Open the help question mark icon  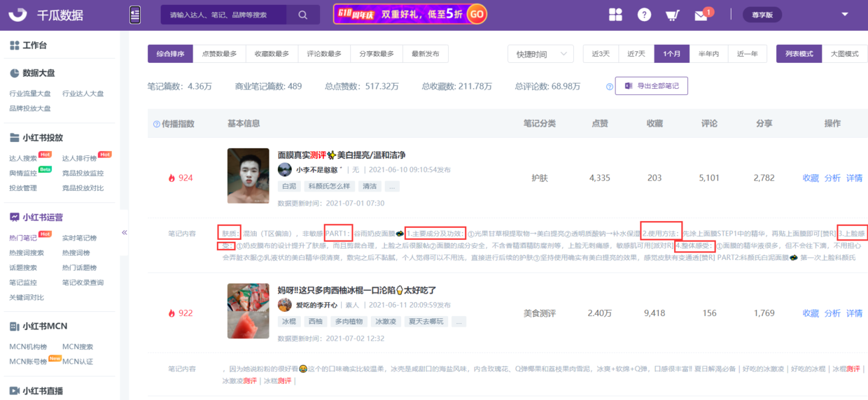pyautogui.click(x=644, y=15)
